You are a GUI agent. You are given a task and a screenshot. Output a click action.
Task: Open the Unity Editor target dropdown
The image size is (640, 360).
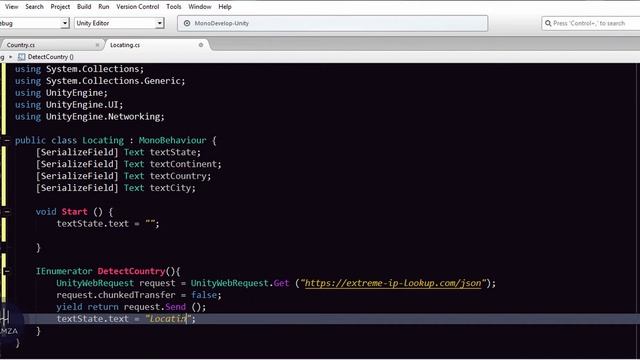[x=119, y=23]
